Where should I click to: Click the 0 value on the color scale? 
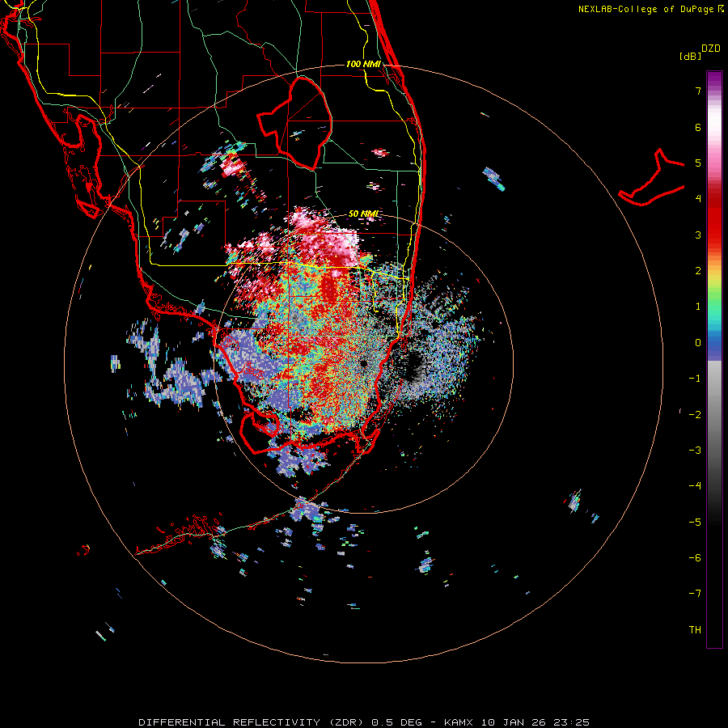[x=698, y=343]
